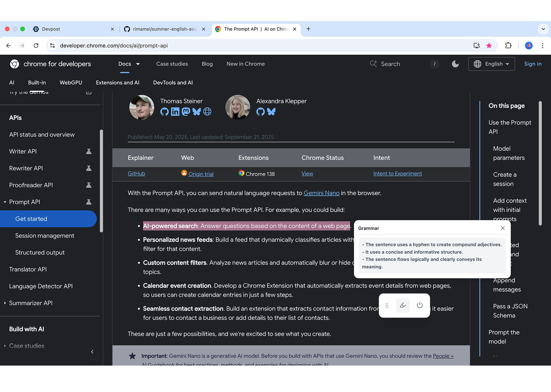
Task: Click the On this page scrollbar
Action: 540,163
